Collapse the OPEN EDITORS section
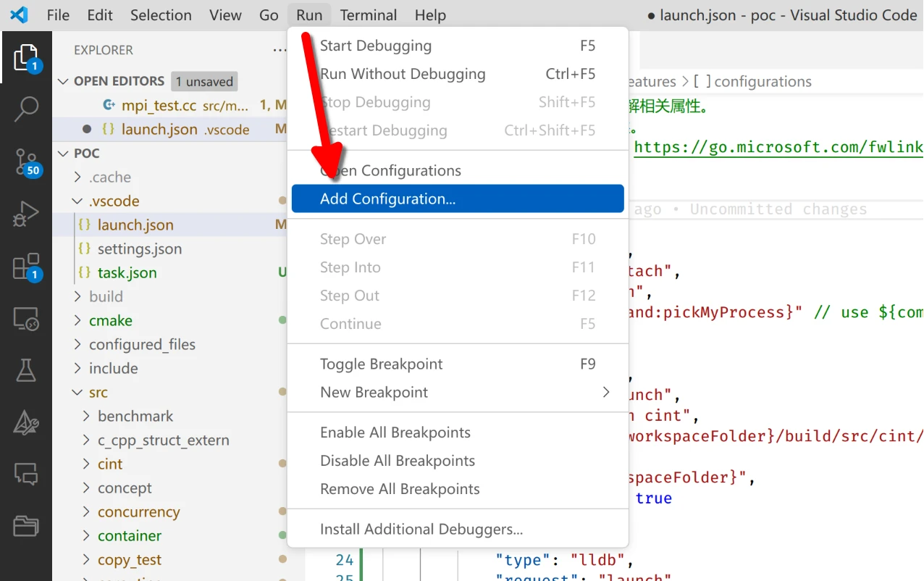Image resolution: width=924 pixels, height=581 pixels. pos(63,81)
